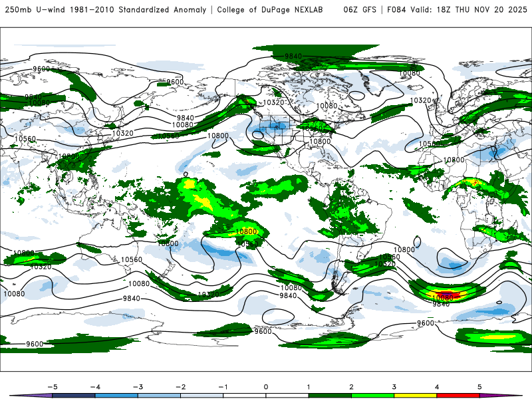
Task: Click the "2" colorbar tick label
Action: coord(351,387)
